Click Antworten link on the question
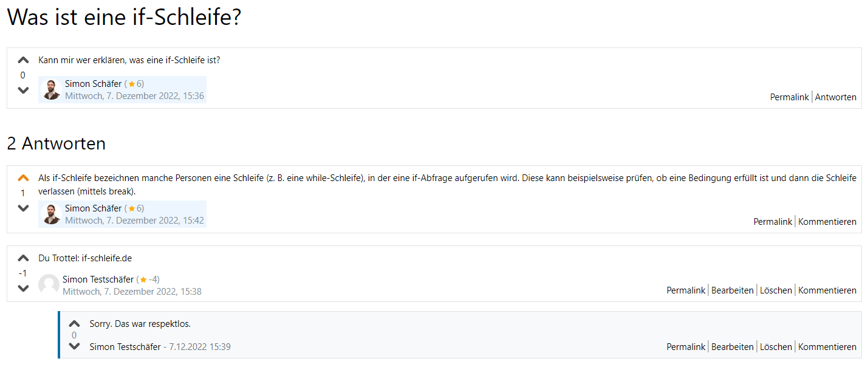Viewport: 868px width, 367px height. (x=835, y=97)
